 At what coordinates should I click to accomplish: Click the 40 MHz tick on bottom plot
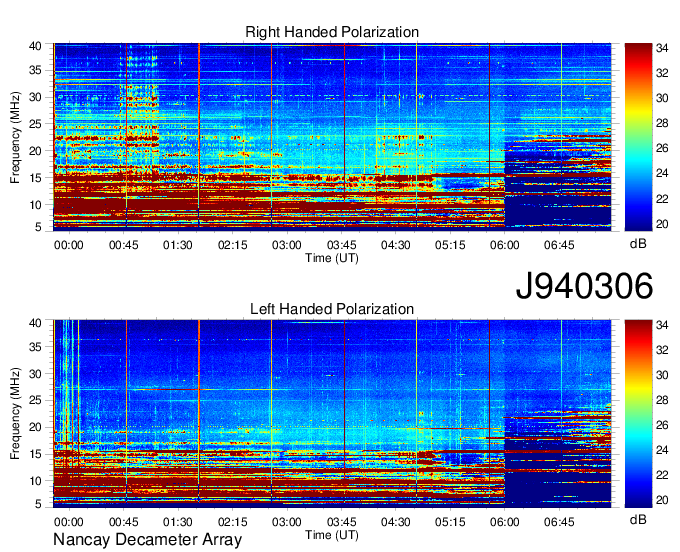[35, 323]
